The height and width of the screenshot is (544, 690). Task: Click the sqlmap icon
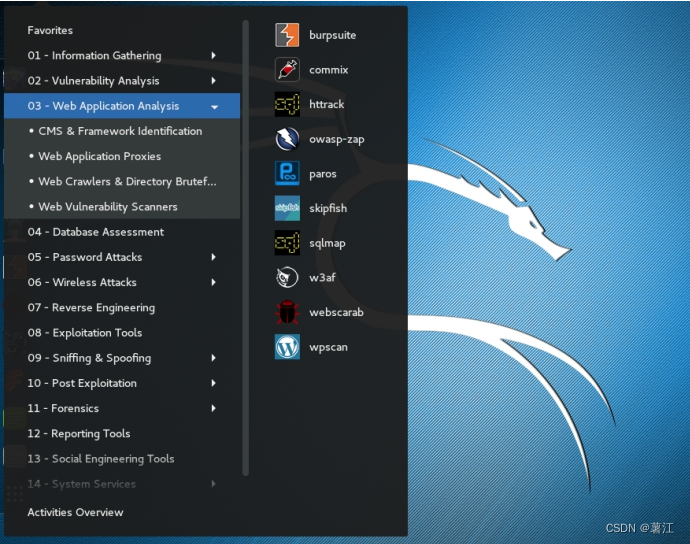click(287, 243)
